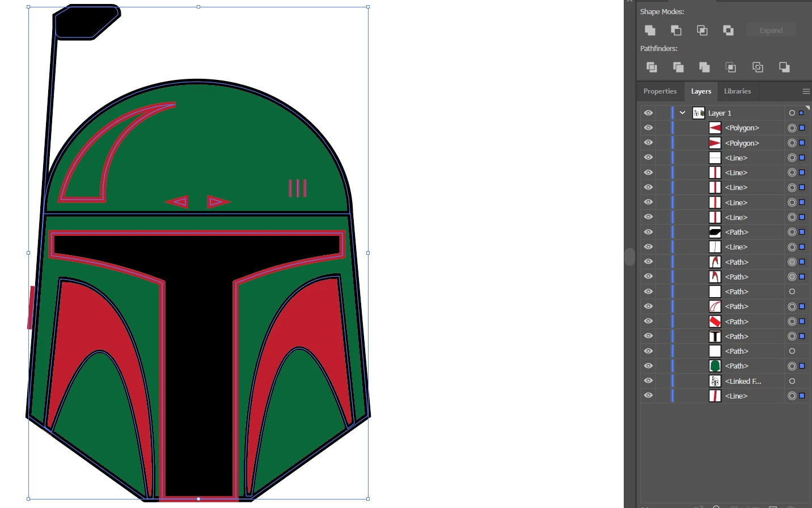
Task: Hide the black T visor Path sublayer
Action: tap(648, 336)
